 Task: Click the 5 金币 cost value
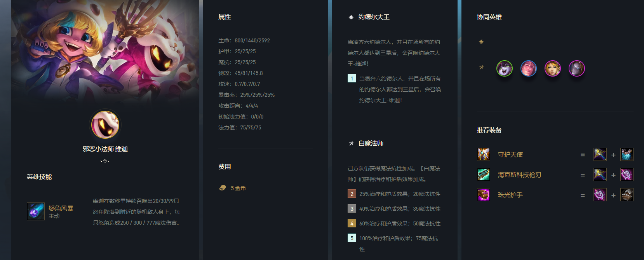(x=238, y=188)
